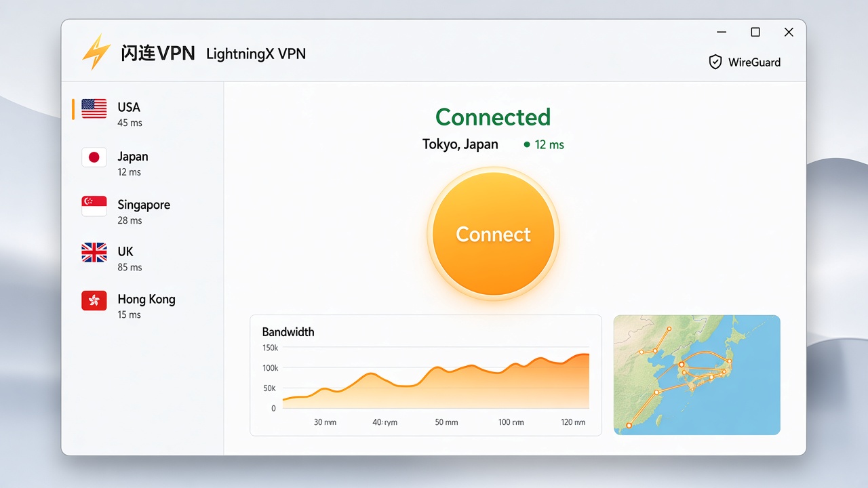
Task: Choose the USA server name
Action: click(129, 107)
